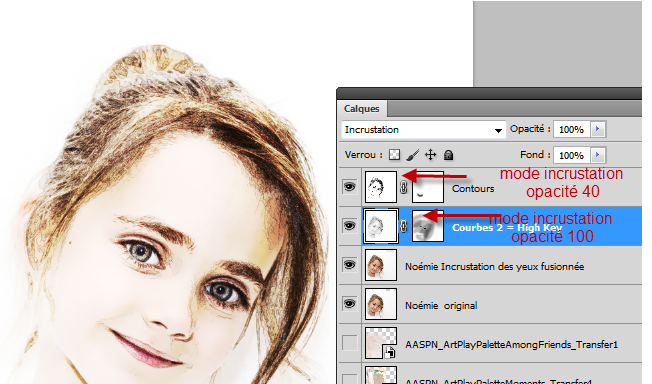Open the Incrustation blend mode dropdown

click(x=424, y=130)
